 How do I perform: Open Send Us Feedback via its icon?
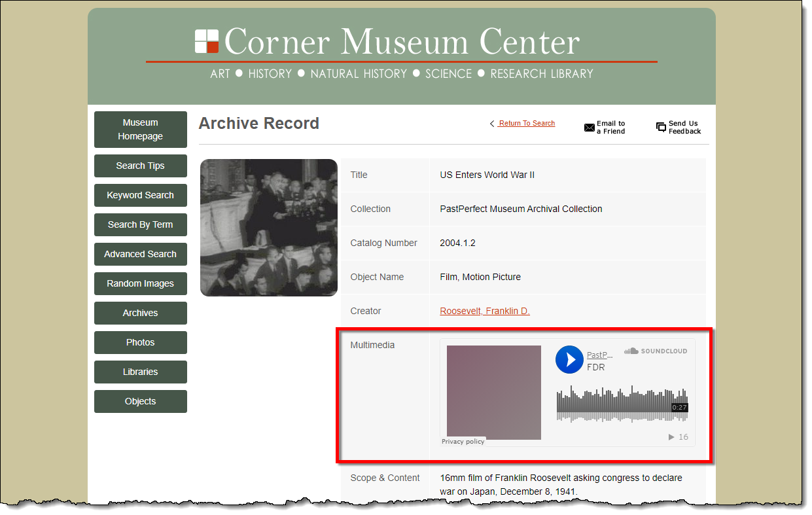(660, 128)
